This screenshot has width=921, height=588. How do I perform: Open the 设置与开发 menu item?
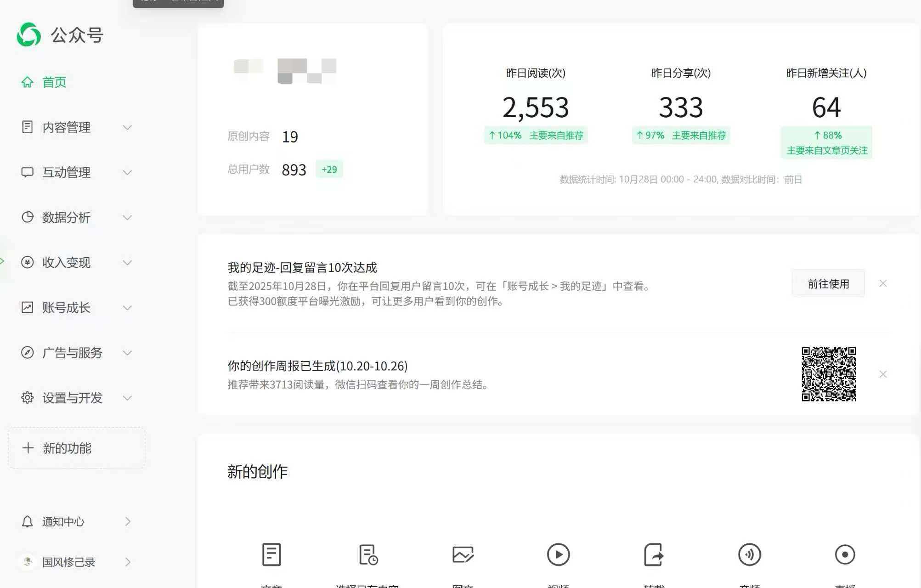click(x=72, y=398)
